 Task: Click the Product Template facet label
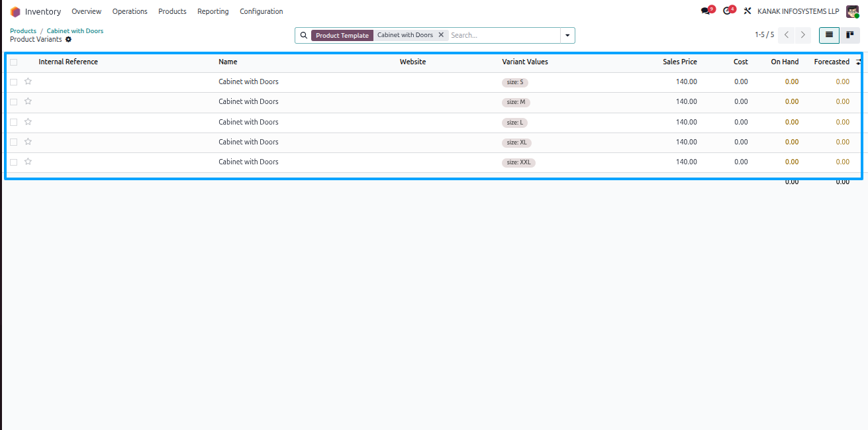pyautogui.click(x=342, y=35)
